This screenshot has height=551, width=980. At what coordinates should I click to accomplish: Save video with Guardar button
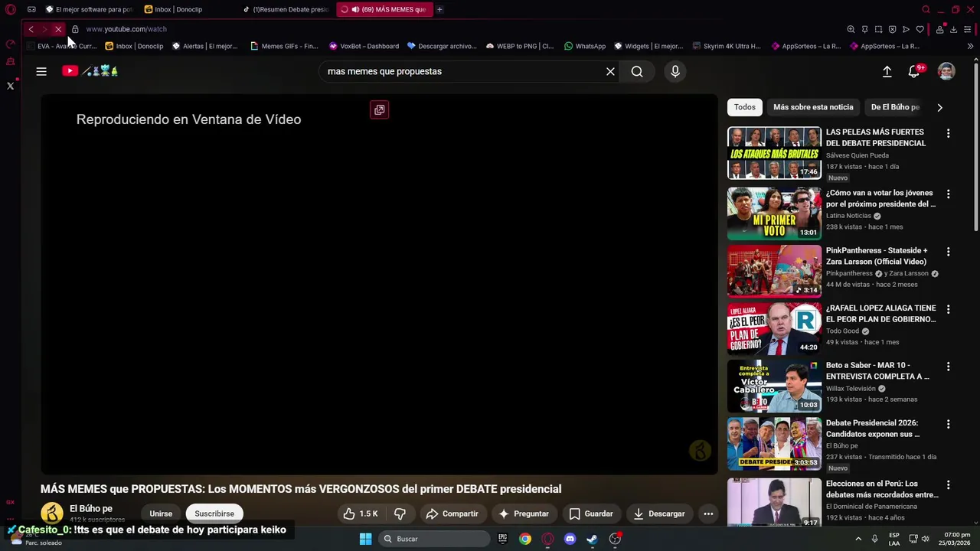590,514
